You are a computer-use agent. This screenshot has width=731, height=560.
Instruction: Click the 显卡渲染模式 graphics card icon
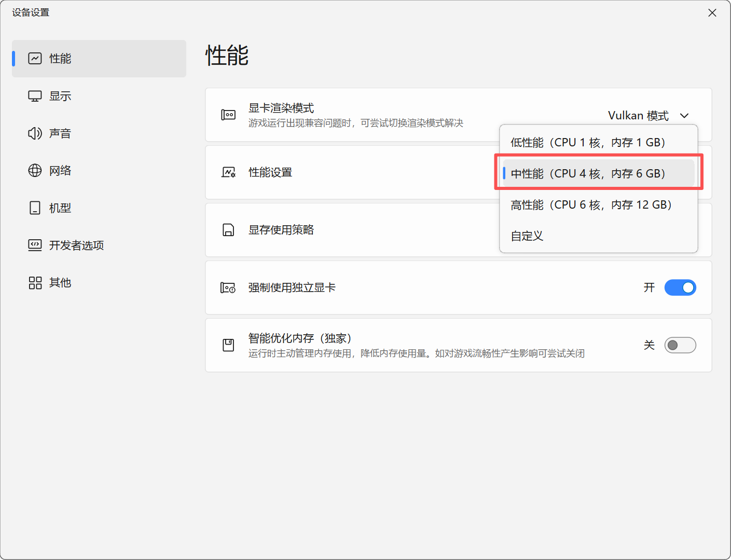tap(228, 115)
